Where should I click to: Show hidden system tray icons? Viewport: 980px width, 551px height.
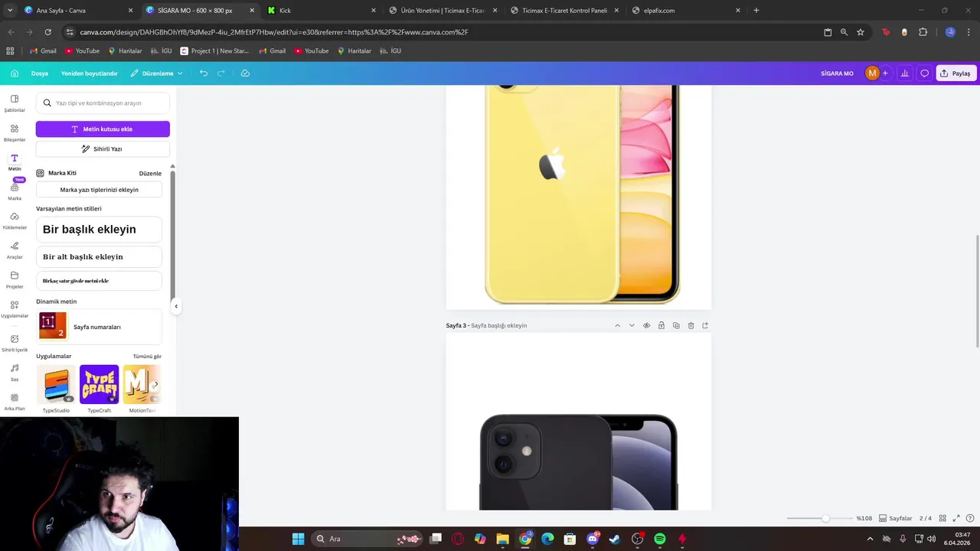point(870,539)
